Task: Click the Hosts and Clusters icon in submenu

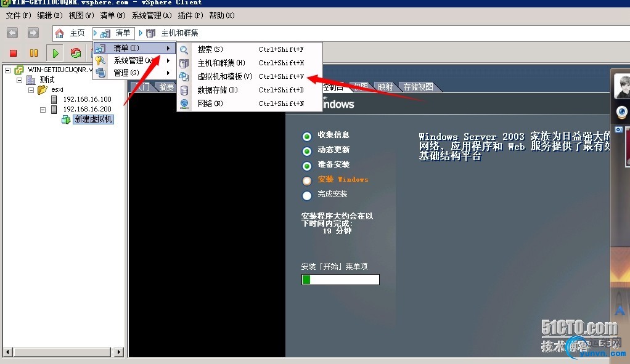Action: coord(184,63)
